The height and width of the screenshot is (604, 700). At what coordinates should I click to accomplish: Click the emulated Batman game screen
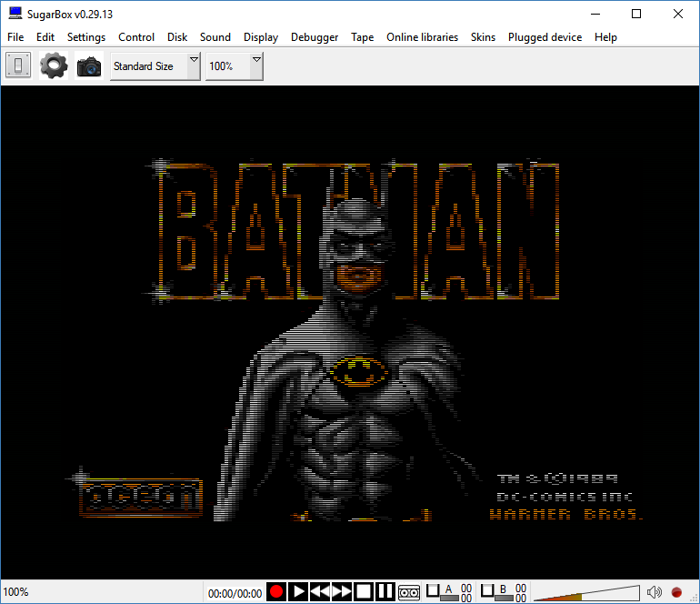[350, 332]
